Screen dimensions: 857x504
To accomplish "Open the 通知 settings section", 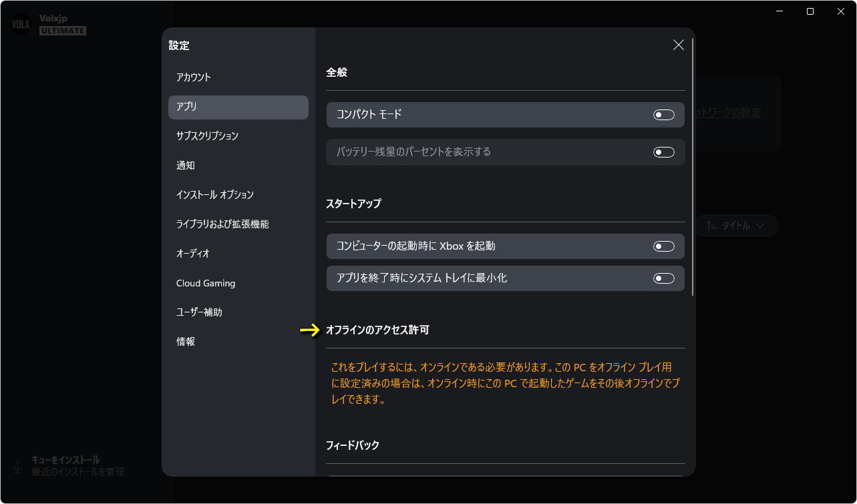I will click(238, 166).
